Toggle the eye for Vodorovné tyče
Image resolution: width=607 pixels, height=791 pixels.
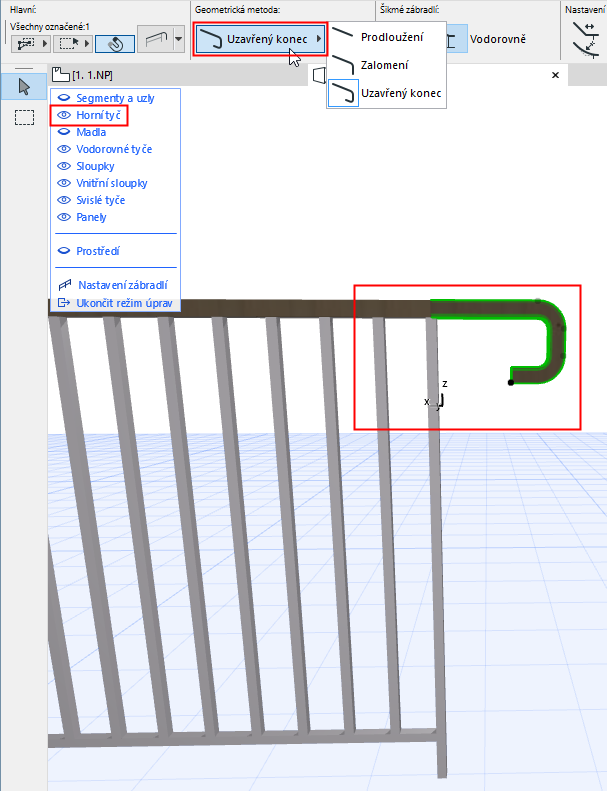pyautogui.click(x=64, y=149)
